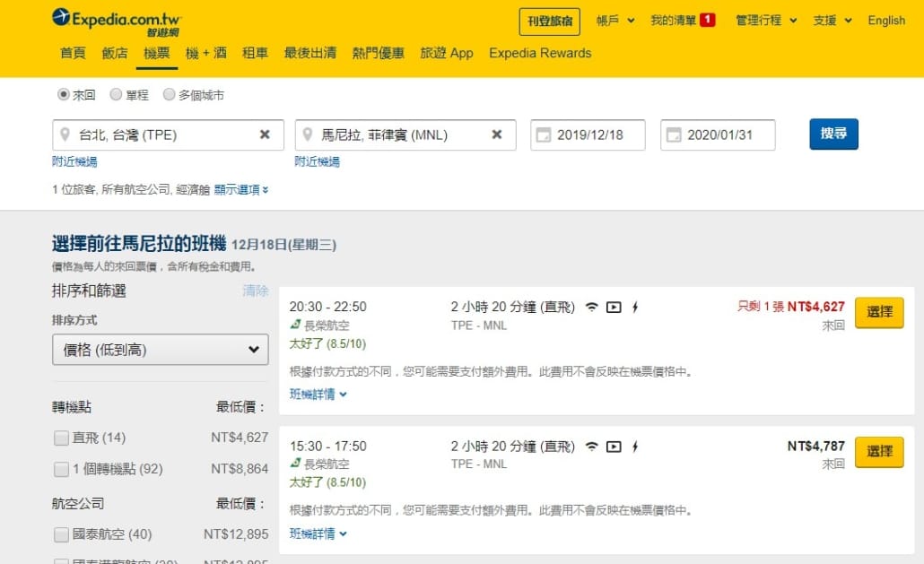This screenshot has height=564, width=924.
Task: Open the 熱門優惠 deals tab
Action: [x=379, y=53]
